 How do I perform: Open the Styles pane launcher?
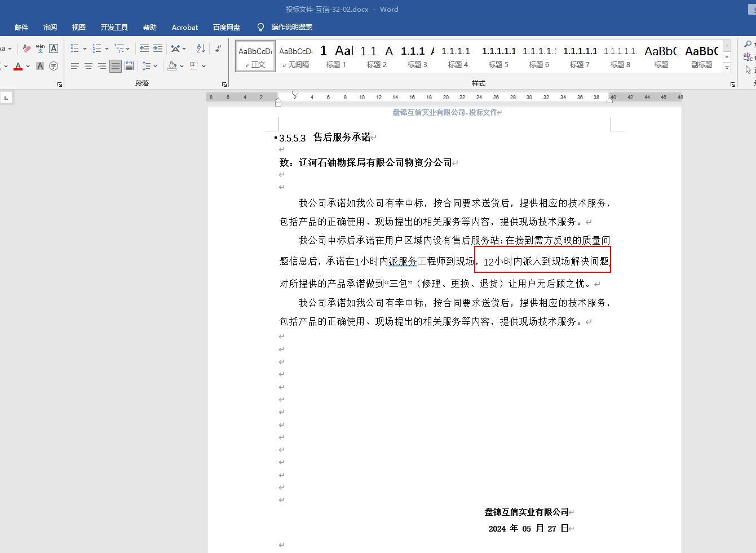733,85
